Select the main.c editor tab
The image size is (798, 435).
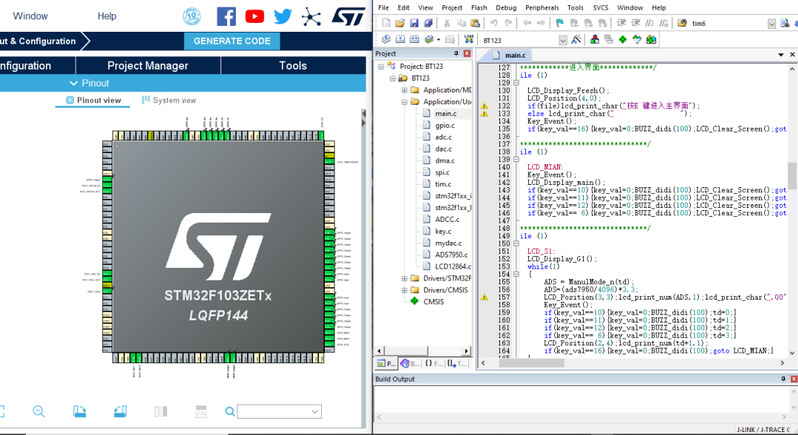(x=510, y=55)
